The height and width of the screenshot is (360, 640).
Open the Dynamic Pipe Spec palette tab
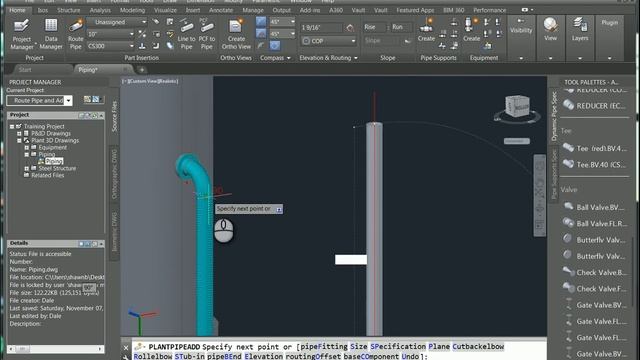(554, 116)
